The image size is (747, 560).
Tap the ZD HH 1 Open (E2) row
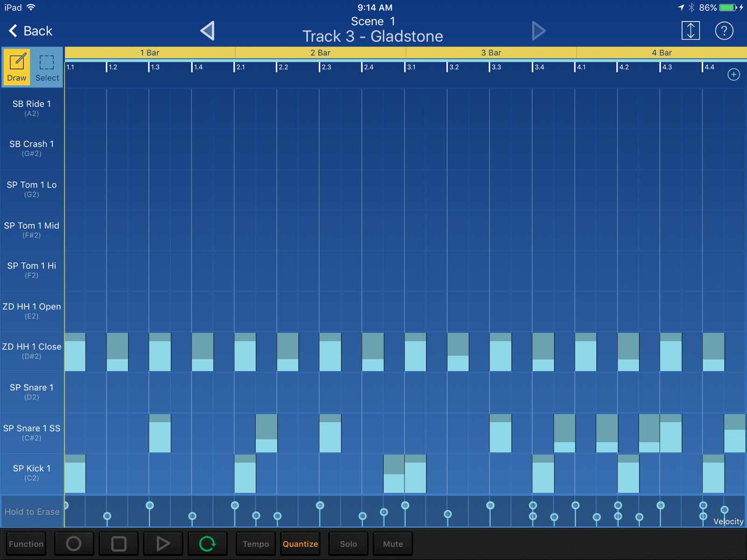click(x=32, y=311)
